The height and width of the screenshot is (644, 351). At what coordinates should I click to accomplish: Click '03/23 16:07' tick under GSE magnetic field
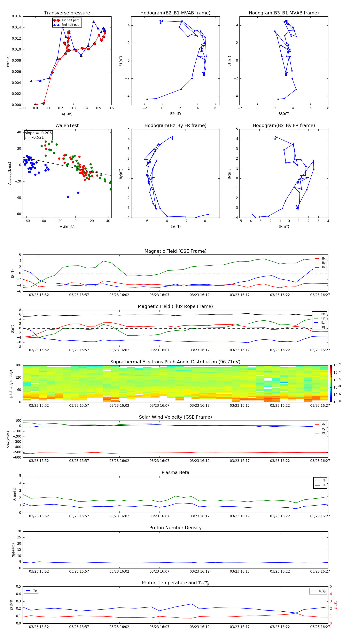(159, 295)
